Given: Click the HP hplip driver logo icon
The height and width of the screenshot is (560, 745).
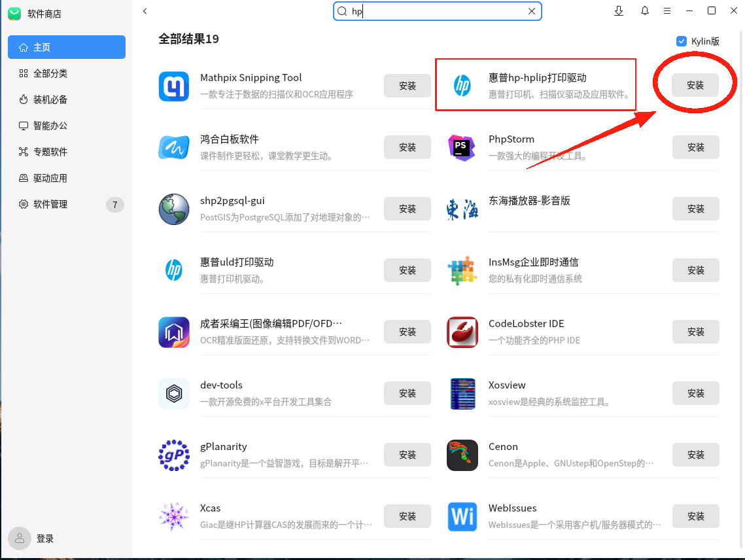Looking at the screenshot, I should click(x=462, y=84).
